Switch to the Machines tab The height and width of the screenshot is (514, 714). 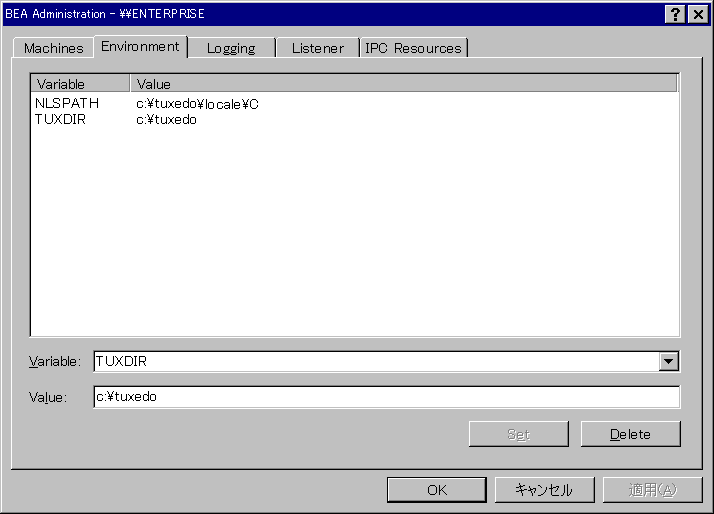tap(54, 48)
